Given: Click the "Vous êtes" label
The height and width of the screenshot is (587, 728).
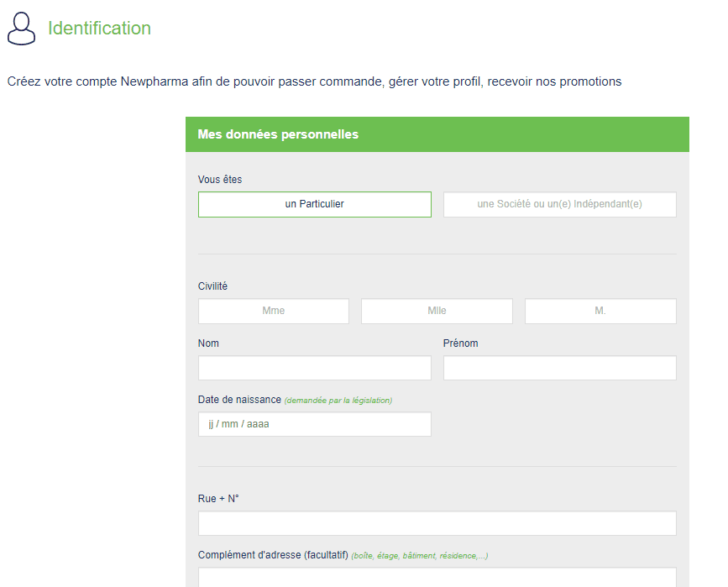Looking at the screenshot, I should pos(220,180).
